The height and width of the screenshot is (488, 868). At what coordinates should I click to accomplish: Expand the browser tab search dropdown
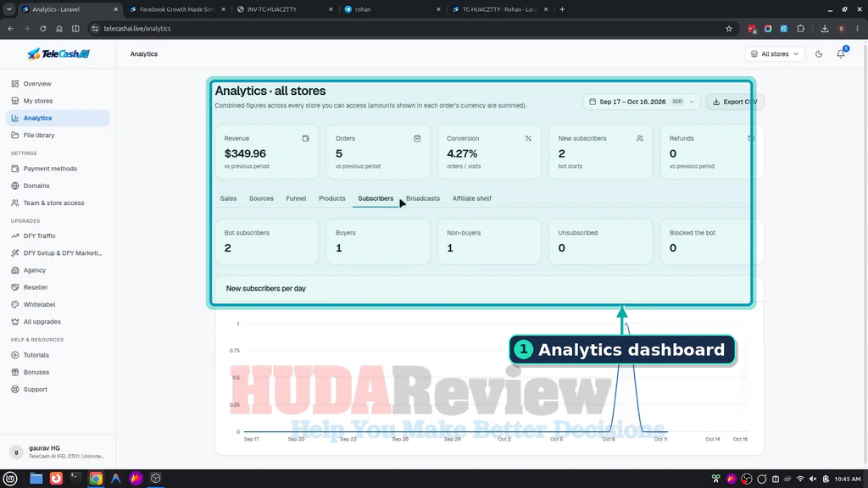9,9
